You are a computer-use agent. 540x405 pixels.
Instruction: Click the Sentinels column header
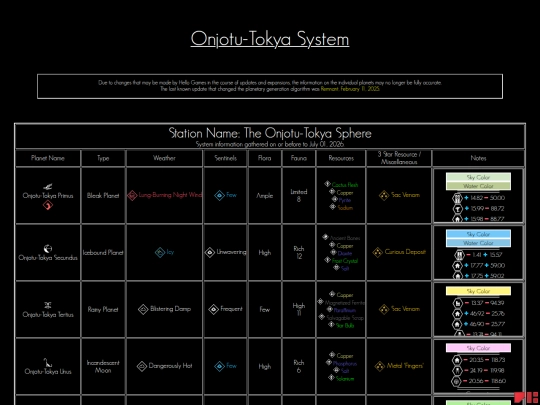pos(226,158)
